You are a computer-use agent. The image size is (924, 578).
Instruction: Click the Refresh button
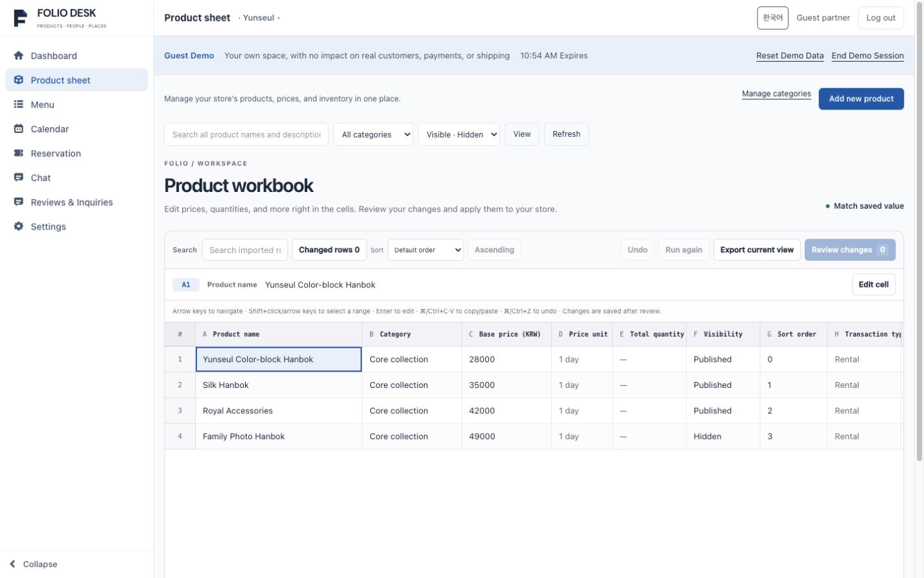566,134
